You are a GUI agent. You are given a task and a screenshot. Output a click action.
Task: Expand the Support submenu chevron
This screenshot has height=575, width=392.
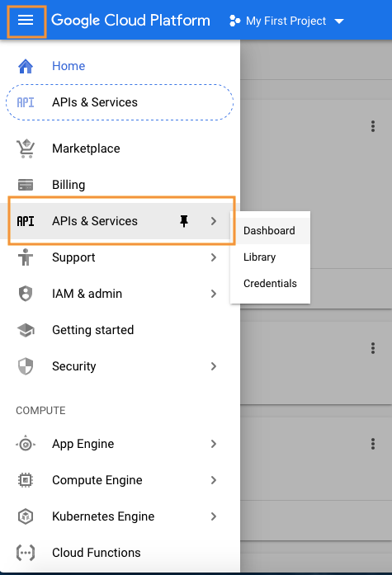214,257
